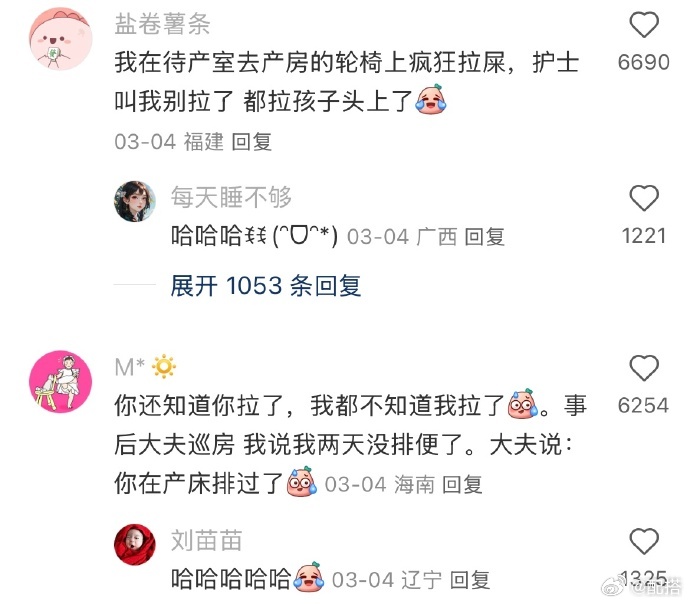Reply to 盐卷薯条's comment from 福建
This screenshot has width=690, height=604.
252,142
